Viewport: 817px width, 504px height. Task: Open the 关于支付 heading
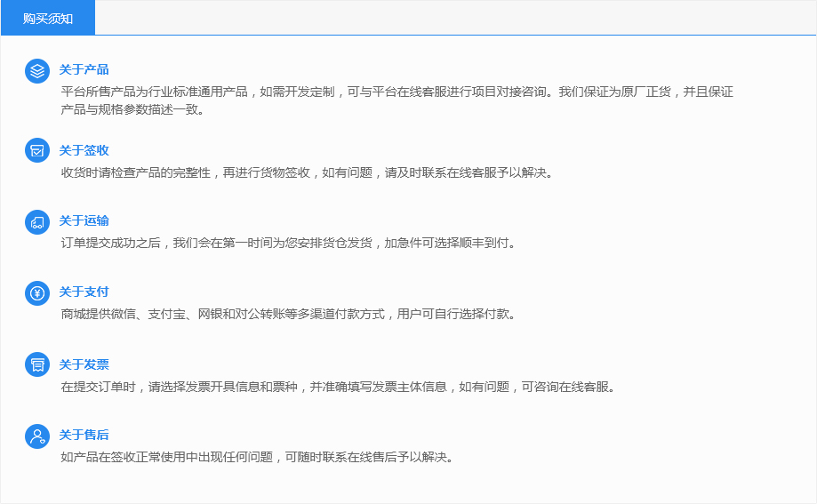[x=84, y=292]
